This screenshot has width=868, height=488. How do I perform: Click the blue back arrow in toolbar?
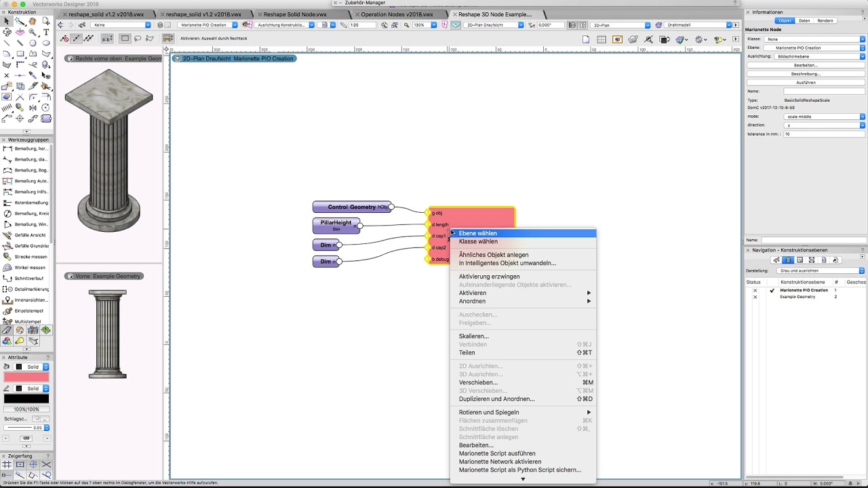click(x=60, y=25)
